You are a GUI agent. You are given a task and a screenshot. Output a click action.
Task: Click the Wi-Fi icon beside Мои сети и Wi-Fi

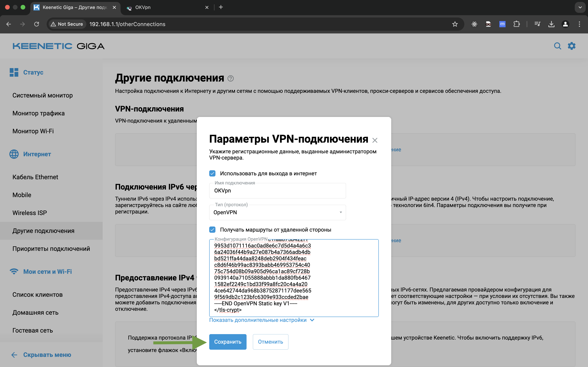point(14,271)
